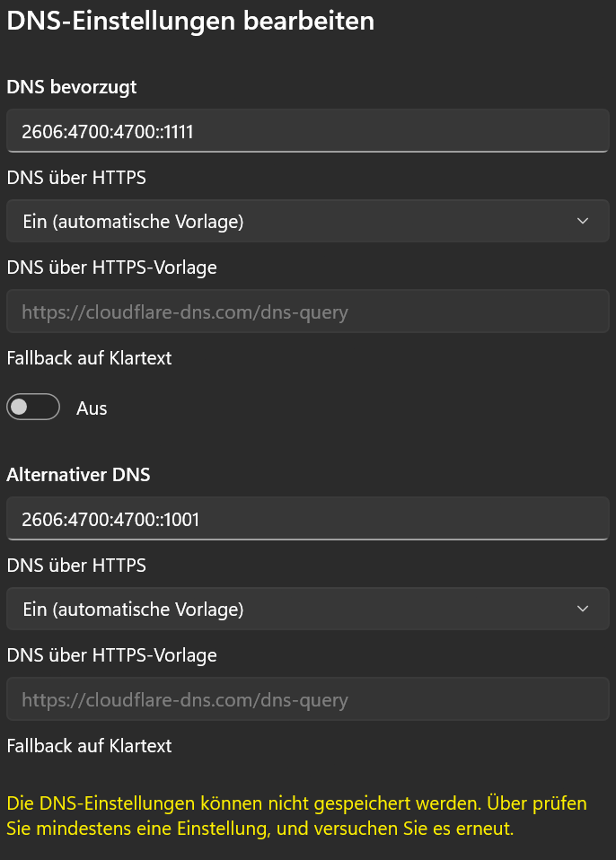Viewport: 616px width, 860px height.
Task: Toggle Fallback auf Klartext switch for preferred DNS
Action: coord(33,407)
